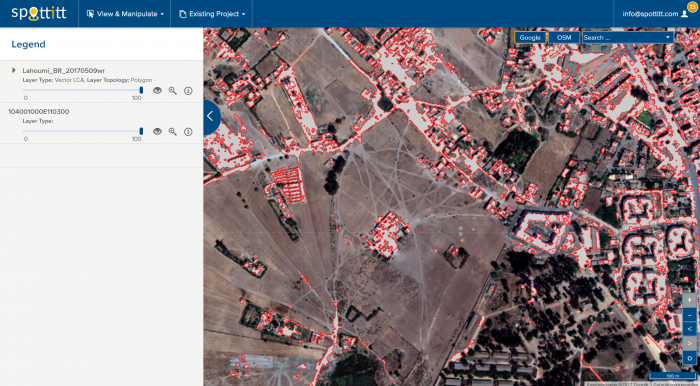Viewport: 700px width, 386px height.
Task: Zoom in the map with plus
Action: click(x=690, y=300)
